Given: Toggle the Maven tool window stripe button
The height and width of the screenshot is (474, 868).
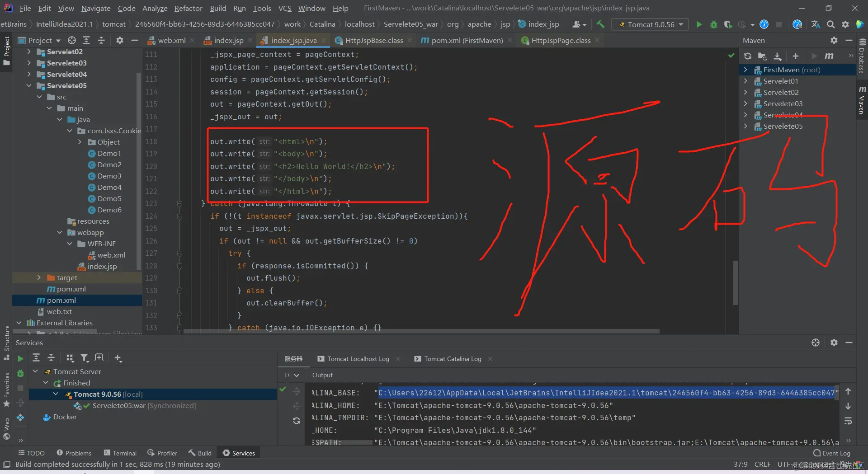Looking at the screenshot, I should [x=862, y=99].
